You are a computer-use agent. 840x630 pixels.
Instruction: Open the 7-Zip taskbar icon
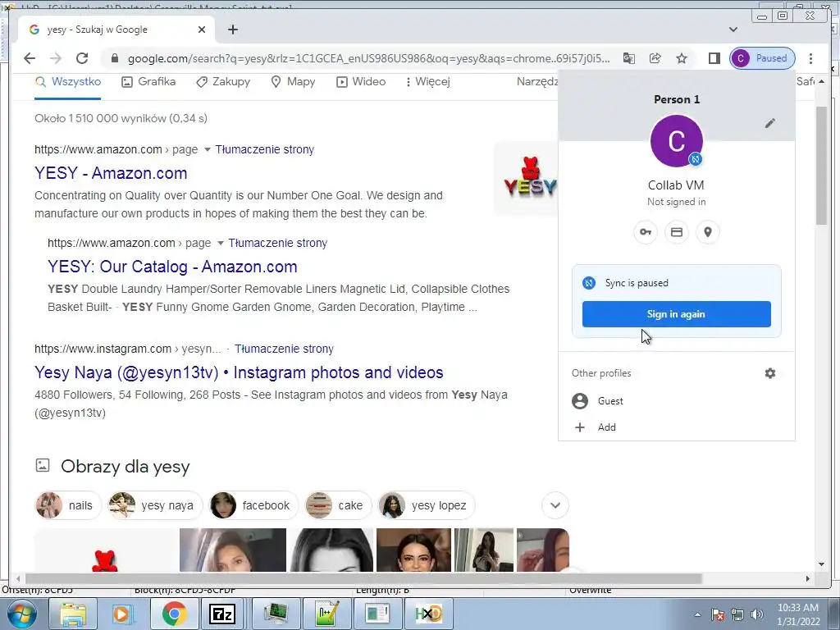(221, 614)
